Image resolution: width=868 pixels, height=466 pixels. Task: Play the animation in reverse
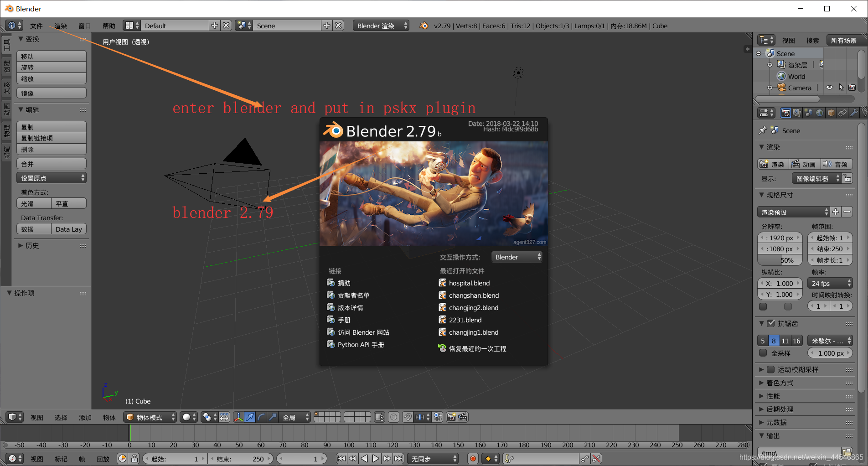tap(364, 459)
